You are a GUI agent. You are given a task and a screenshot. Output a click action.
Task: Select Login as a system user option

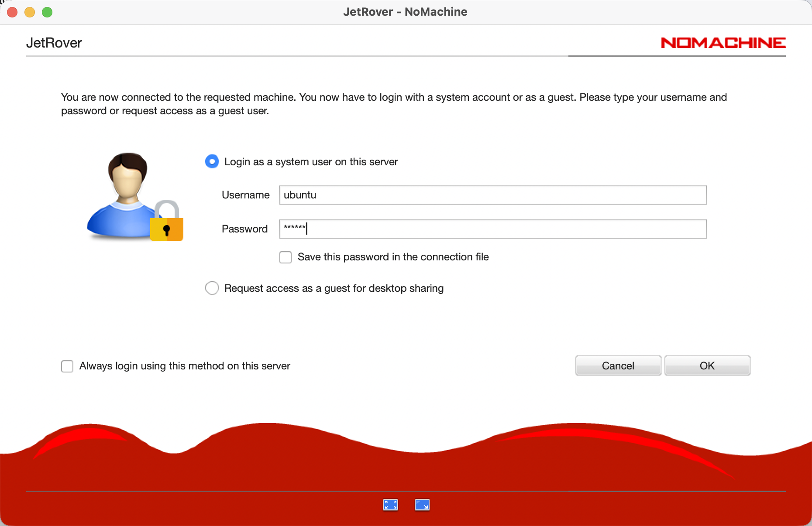pyautogui.click(x=212, y=162)
